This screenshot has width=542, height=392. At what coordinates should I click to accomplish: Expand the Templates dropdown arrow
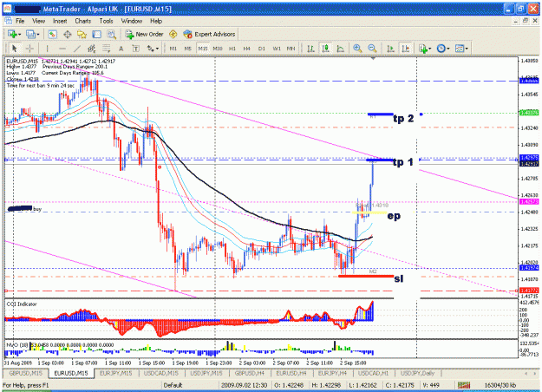click(x=467, y=49)
